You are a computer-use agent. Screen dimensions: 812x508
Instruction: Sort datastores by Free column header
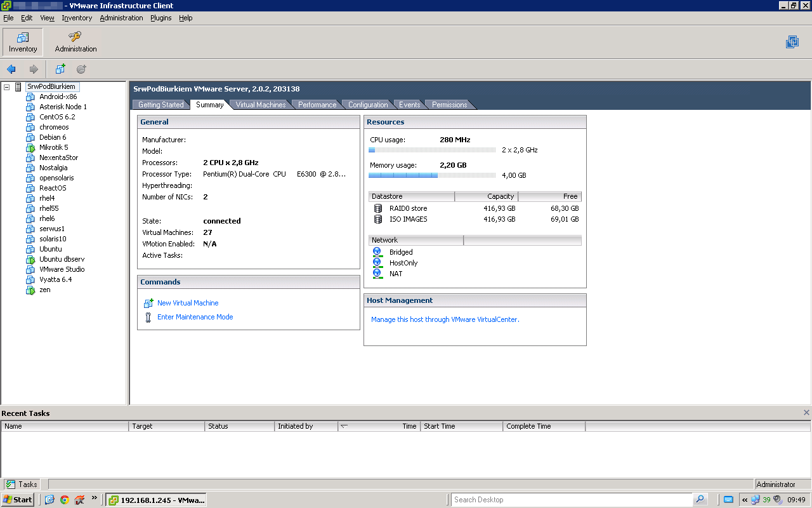pyautogui.click(x=550, y=196)
